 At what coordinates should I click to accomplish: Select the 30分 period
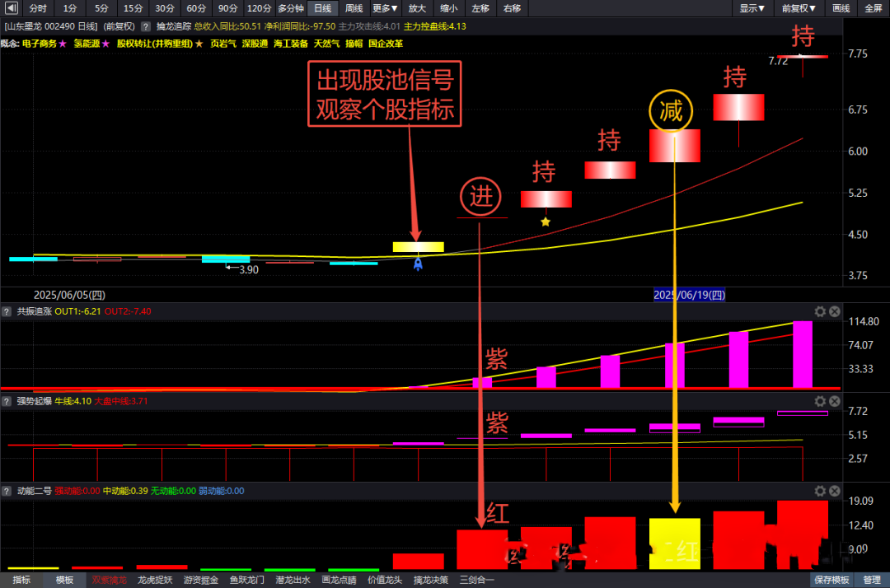pyautogui.click(x=165, y=8)
